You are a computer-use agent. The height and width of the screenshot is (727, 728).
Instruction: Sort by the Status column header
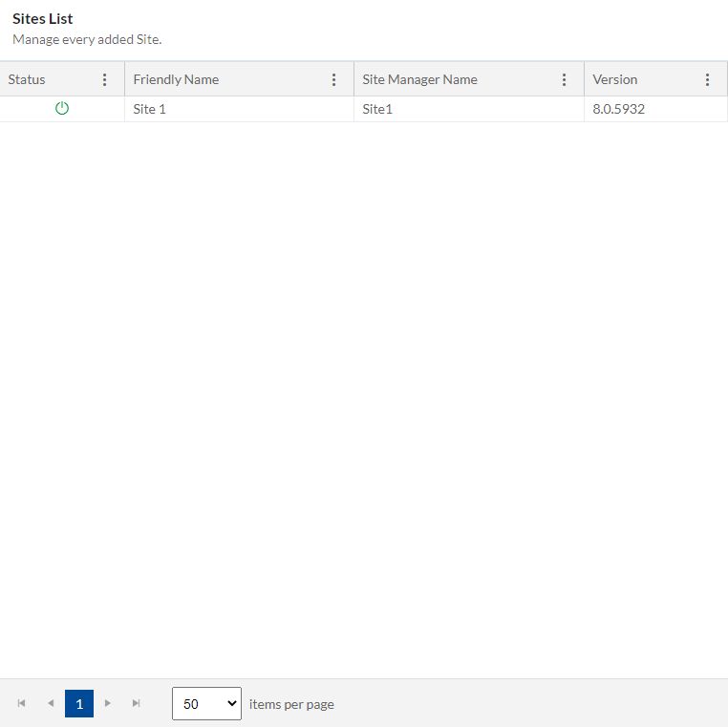coord(27,80)
